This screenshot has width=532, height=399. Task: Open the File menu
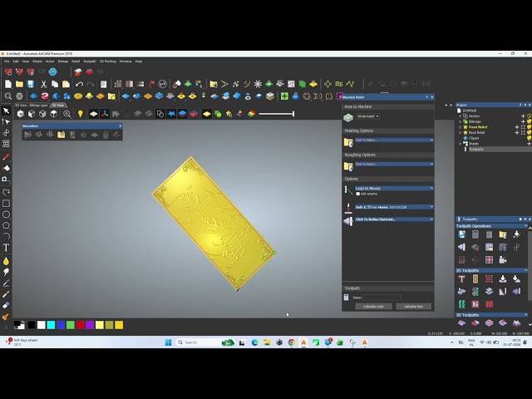click(x=7, y=62)
